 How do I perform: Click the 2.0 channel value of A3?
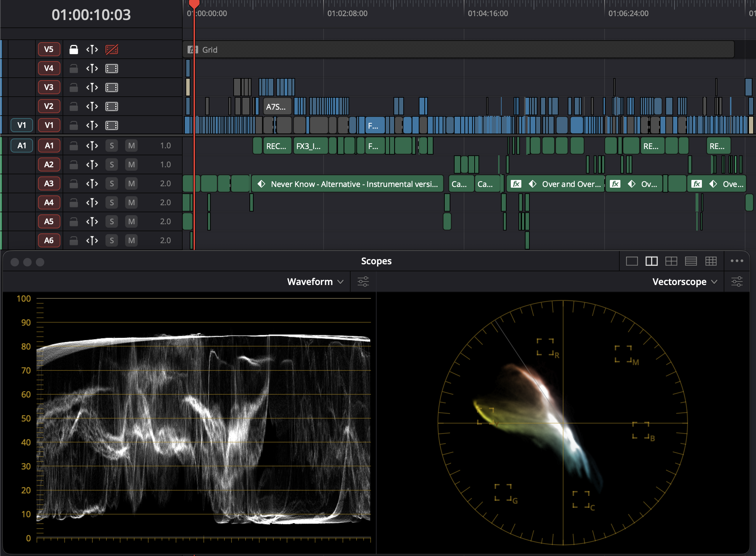(165, 183)
